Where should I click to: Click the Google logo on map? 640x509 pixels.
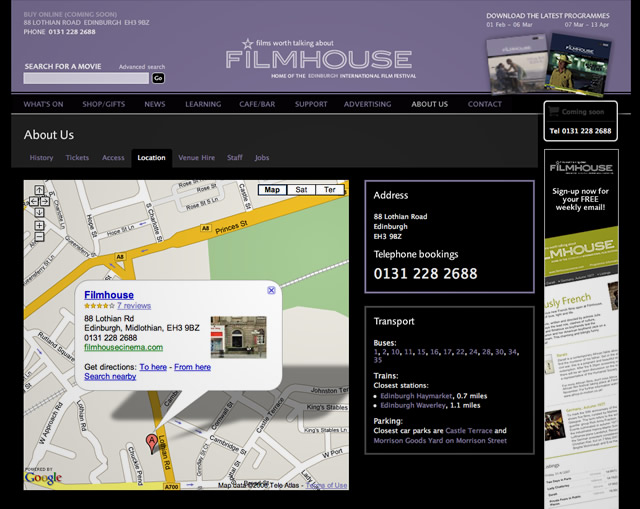coord(43,478)
